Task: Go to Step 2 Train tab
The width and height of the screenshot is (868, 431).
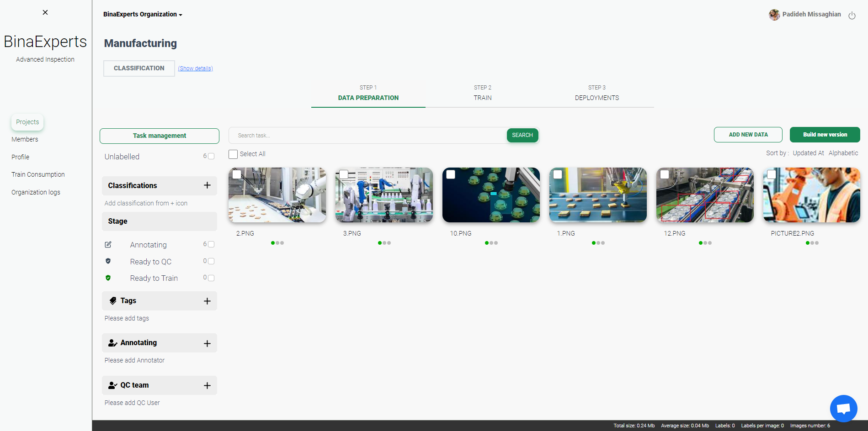Action: (x=483, y=93)
